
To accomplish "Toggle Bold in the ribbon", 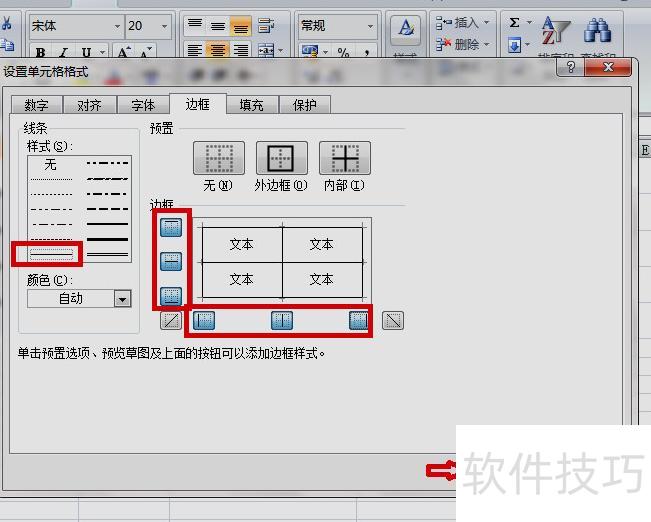I will click(x=40, y=52).
